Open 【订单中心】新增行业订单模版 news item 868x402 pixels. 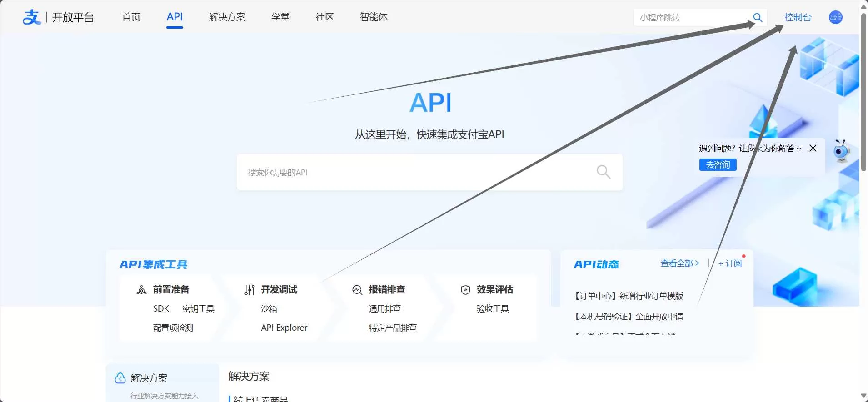(x=629, y=296)
